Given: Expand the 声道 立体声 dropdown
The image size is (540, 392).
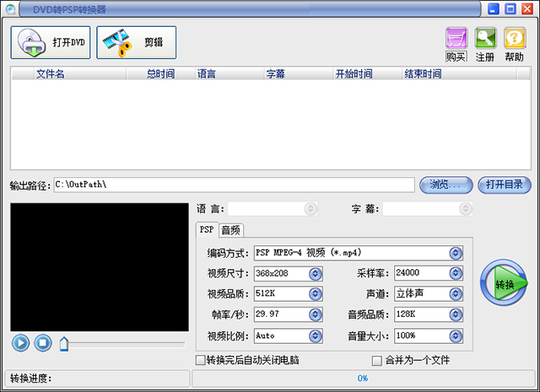Looking at the screenshot, I should pyautogui.click(x=456, y=294).
